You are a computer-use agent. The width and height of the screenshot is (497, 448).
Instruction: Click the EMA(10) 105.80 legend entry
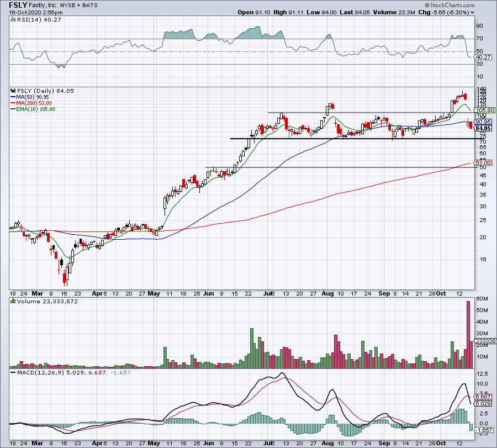(x=33, y=109)
